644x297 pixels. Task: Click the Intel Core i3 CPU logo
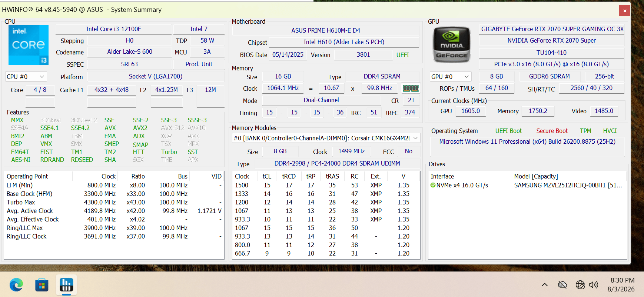(x=29, y=45)
